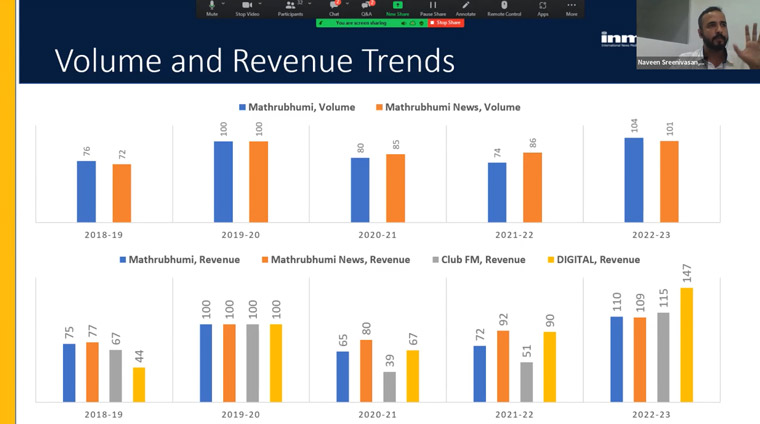This screenshot has height=424, width=760.
Task: Click the red Stop Share button
Action: 446,23
